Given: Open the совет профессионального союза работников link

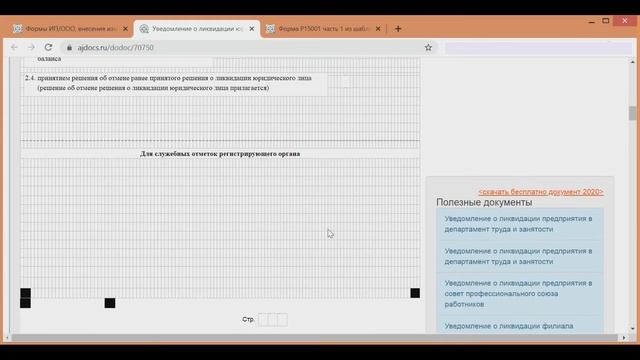Looking at the screenshot, I should point(518,293).
